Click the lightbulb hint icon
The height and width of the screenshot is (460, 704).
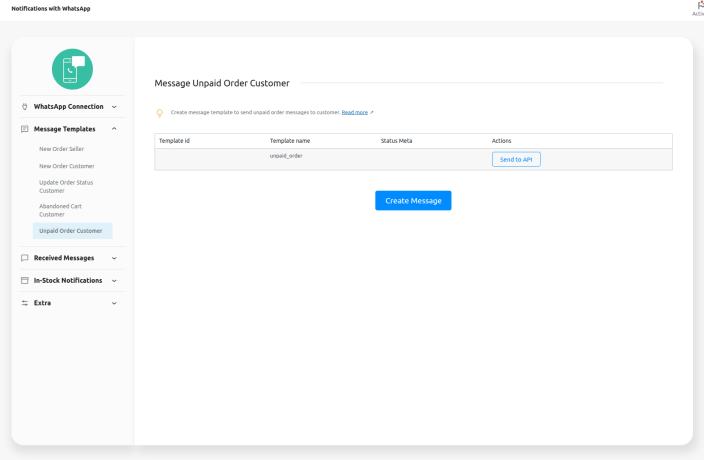[x=159, y=113]
